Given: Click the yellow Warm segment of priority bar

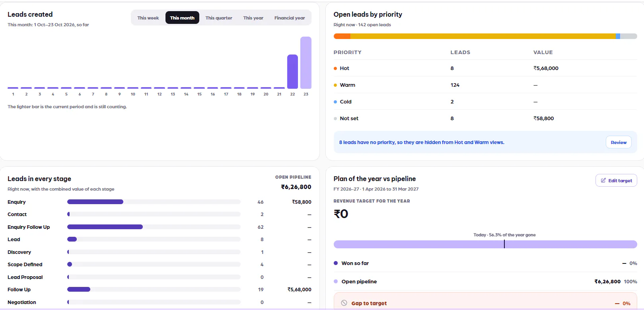Looking at the screenshot, I should (x=483, y=36).
